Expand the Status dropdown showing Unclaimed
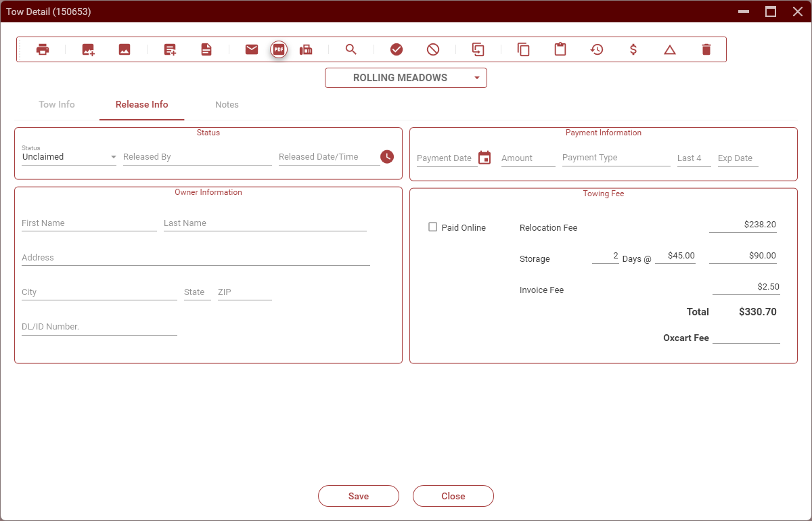The width and height of the screenshot is (812, 521). tap(69, 157)
